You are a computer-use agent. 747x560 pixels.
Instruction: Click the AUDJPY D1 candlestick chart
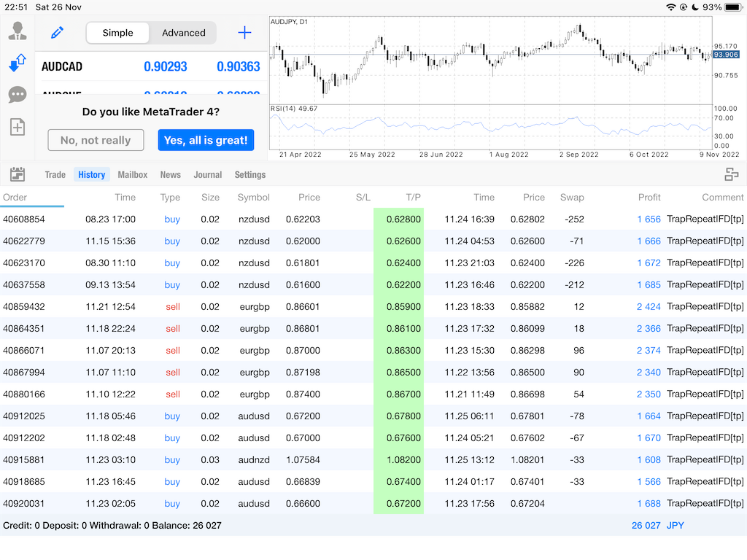coord(491,61)
